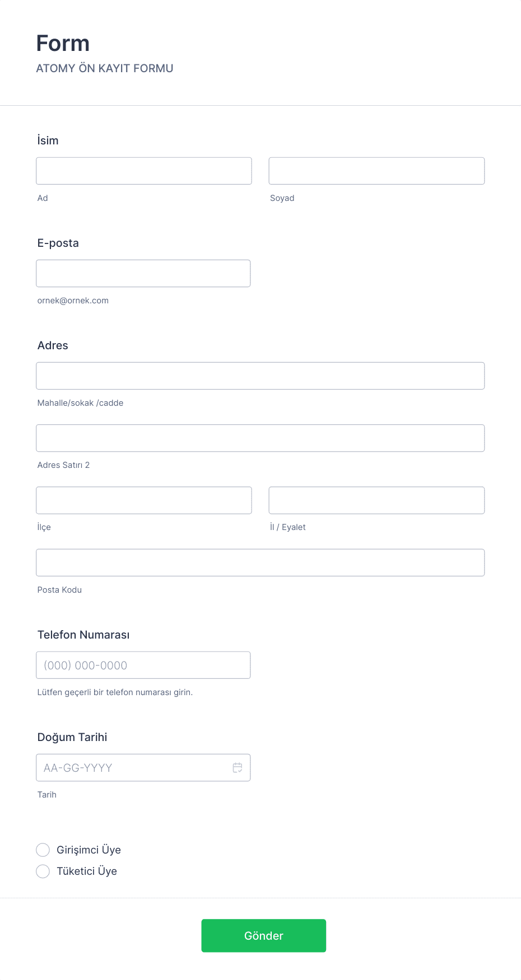Screen dimensions: 521x980
Task: Click the Posta Kodu input field
Action: click(x=260, y=562)
